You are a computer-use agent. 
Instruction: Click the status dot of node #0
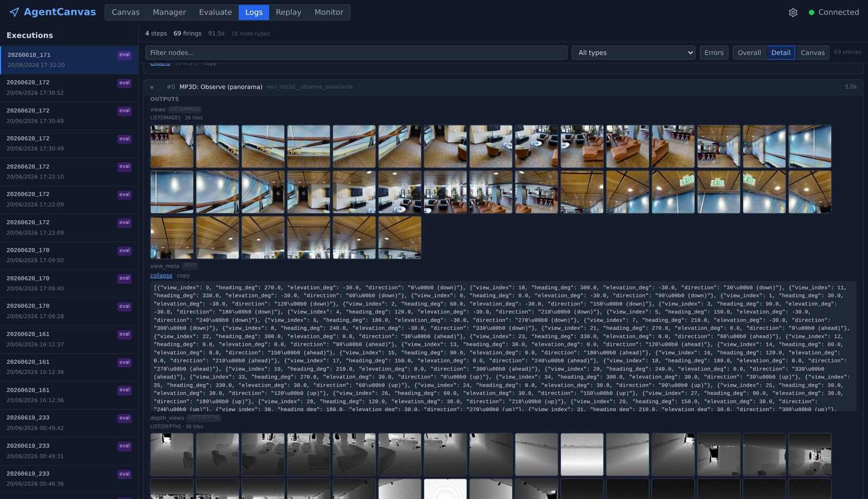pyautogui.click(x=152, y=87)
